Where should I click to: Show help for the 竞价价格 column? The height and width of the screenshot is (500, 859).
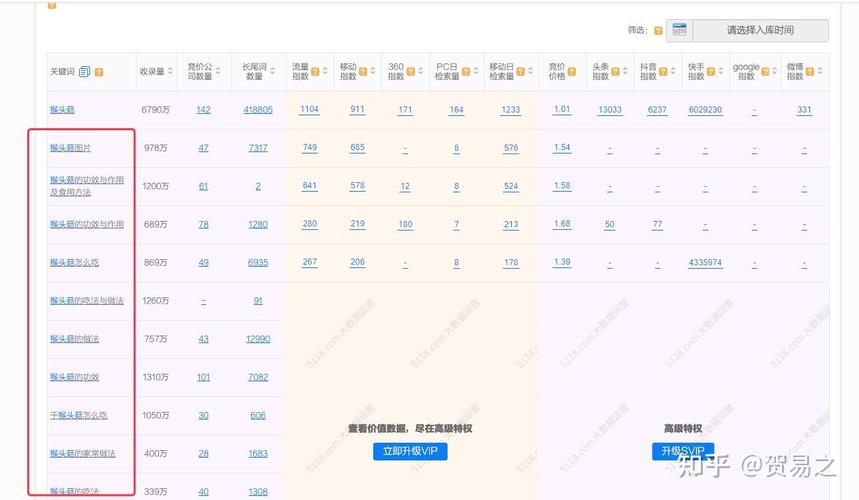click(x=571, y=71)
